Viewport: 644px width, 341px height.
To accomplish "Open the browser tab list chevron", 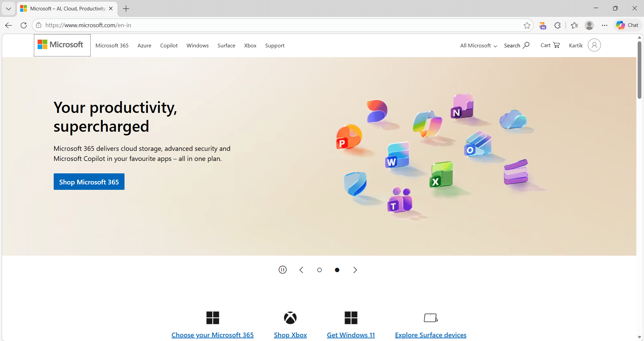I will coord(8,9).
